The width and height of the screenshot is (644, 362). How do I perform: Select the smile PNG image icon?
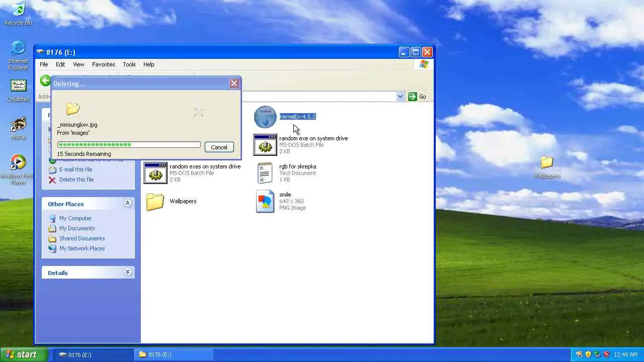[x=265, y=201]
